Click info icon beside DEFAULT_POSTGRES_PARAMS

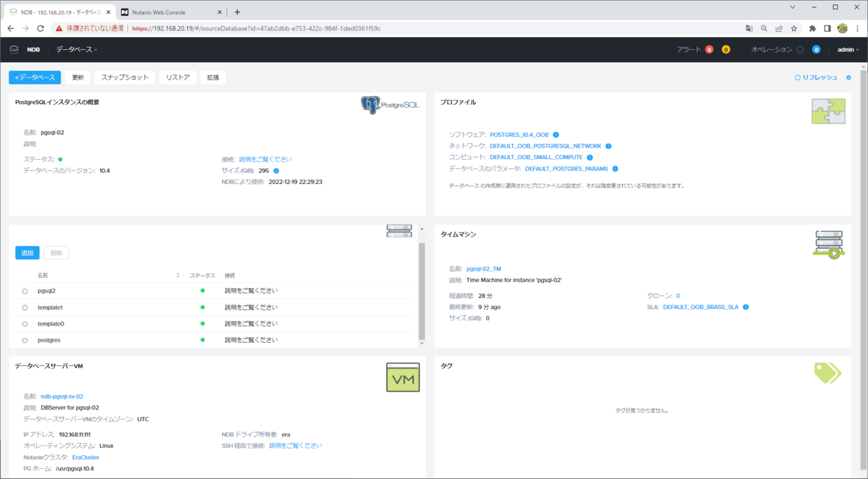pyautogui.click(x=616, y=169)
